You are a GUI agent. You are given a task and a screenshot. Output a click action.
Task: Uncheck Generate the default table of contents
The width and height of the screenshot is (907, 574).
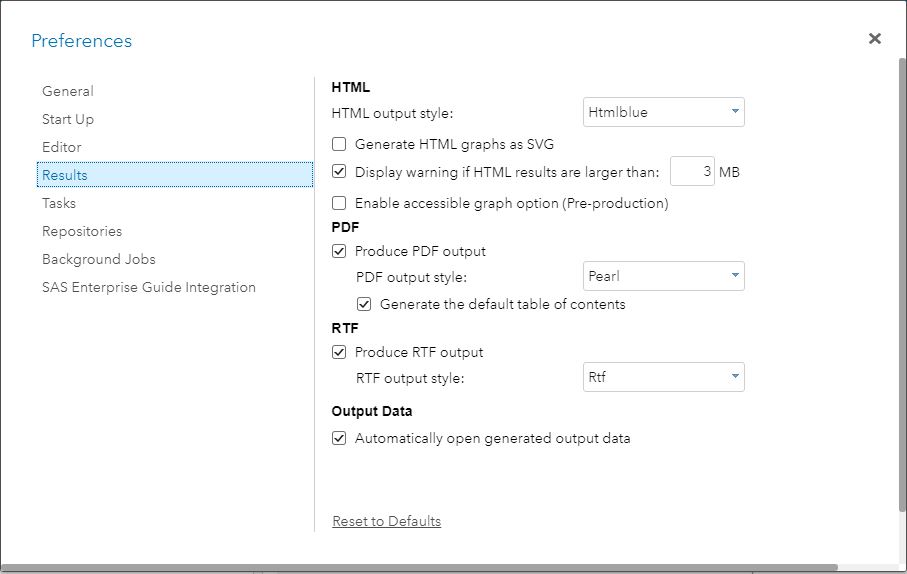coord(364,304)
